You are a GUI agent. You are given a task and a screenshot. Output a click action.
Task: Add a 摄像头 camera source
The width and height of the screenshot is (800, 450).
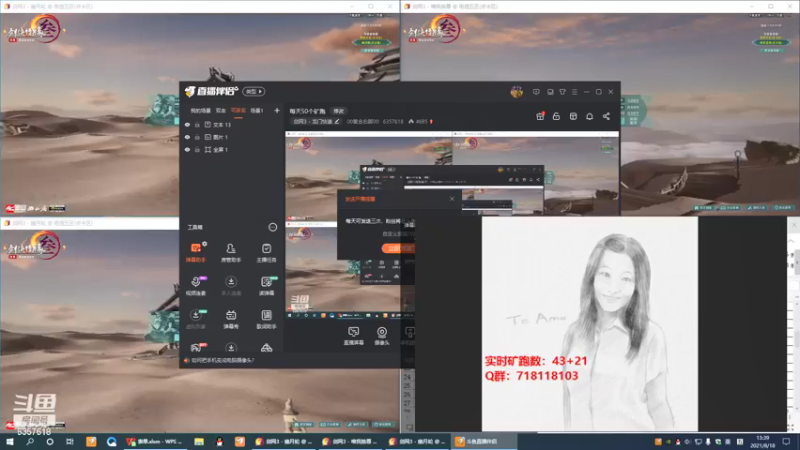coord(382,336)
